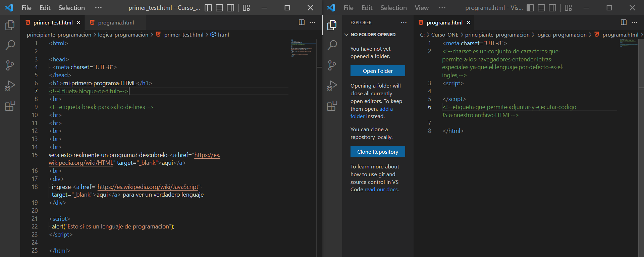Click the Clone Repository button
The height and width of the screenshot is (257, 644).
[x=378, y=152]
